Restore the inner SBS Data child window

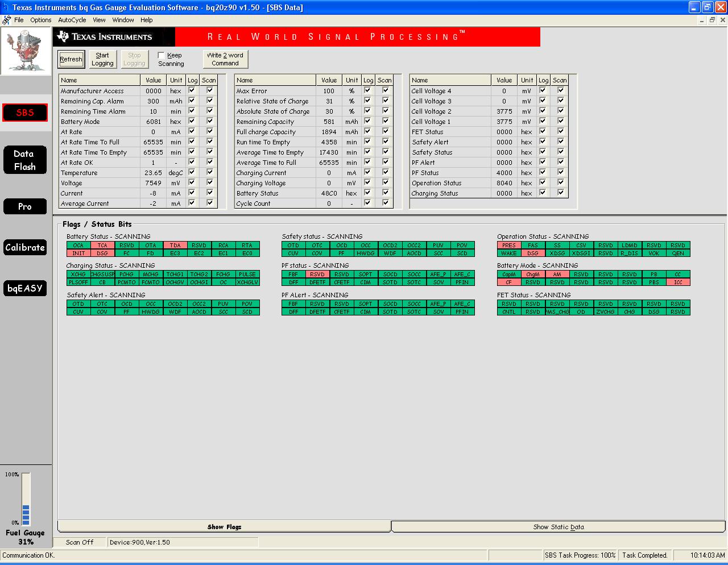[712, 20]
